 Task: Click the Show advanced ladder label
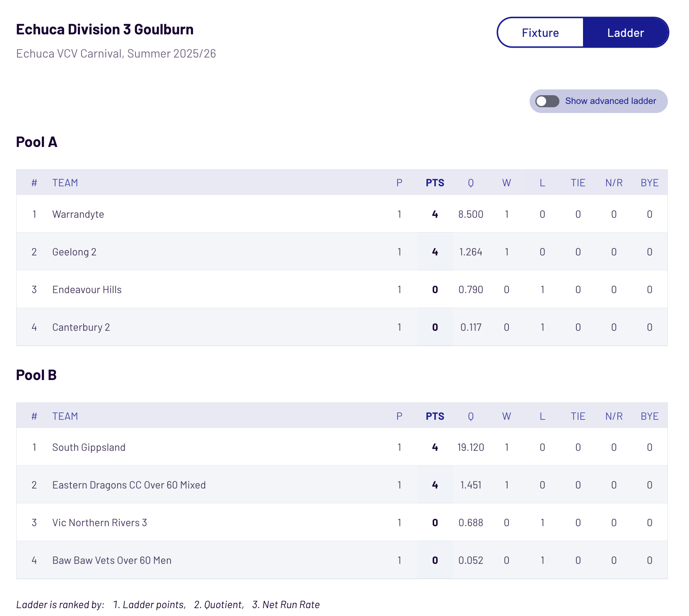coord(610,101)
